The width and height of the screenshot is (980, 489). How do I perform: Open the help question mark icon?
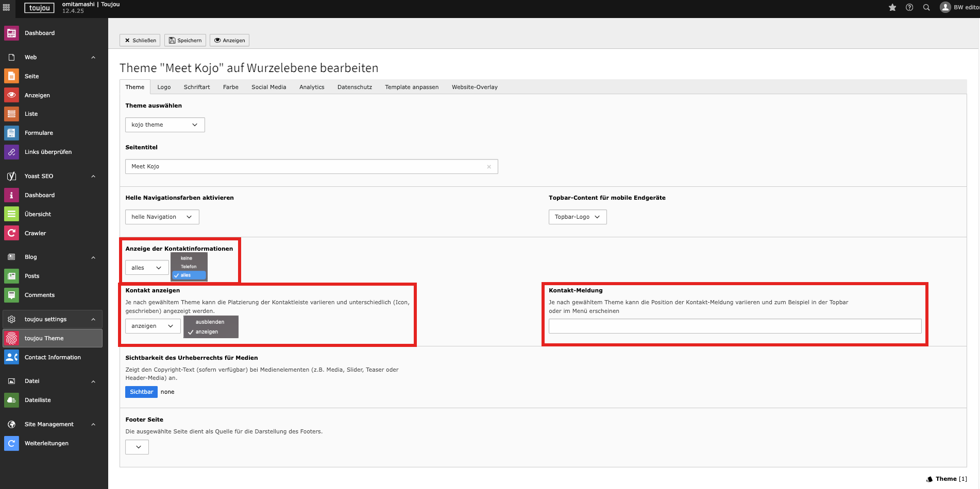909,7
